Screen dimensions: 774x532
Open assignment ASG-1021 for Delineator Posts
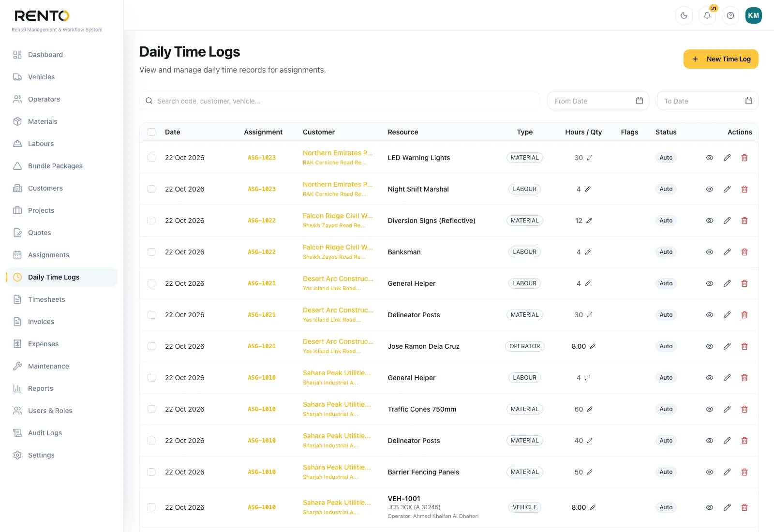(262, 315)
